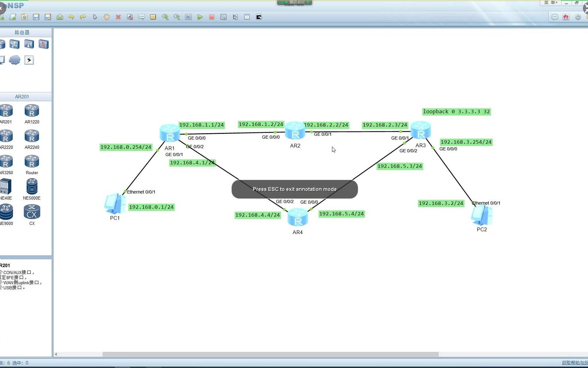The image size is (588, 368).
Task: Click the undo arrow button
Action: pos(71,17)
